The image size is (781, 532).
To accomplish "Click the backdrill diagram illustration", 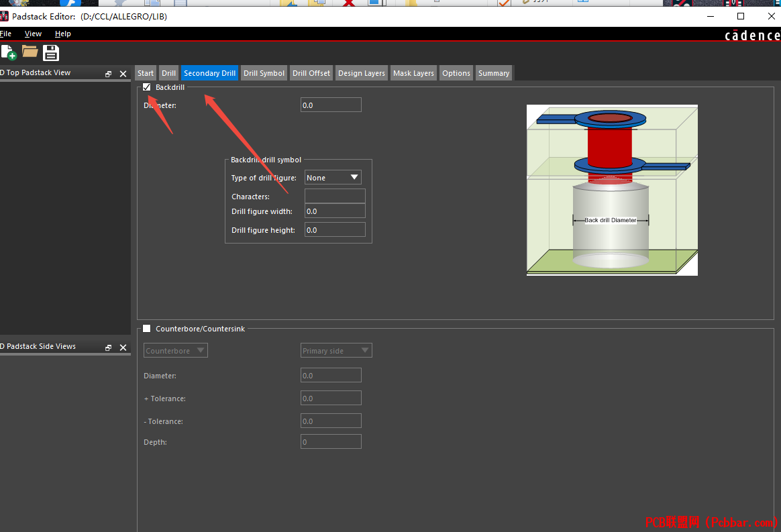I will click(612, 190).
